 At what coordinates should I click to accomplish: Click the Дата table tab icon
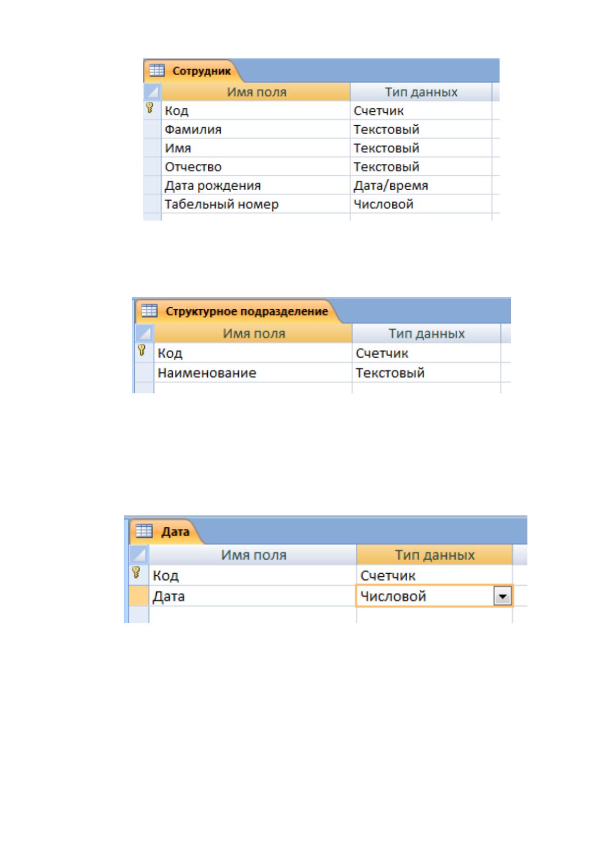pos(144,530)
